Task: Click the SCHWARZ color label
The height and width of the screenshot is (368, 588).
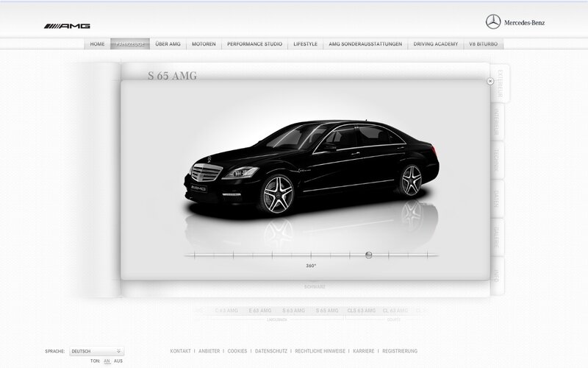Action: 315,287
